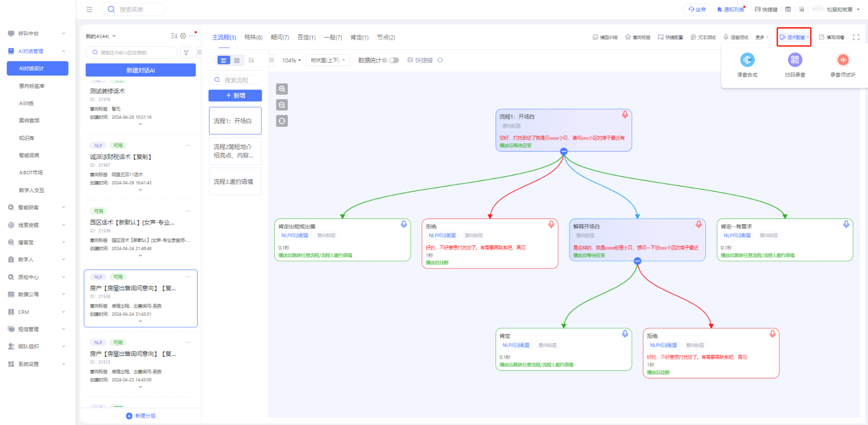Click the 语音合成 voice synthesis icon
The height and width of the screenshot is (425, 868).
(747, 60)
